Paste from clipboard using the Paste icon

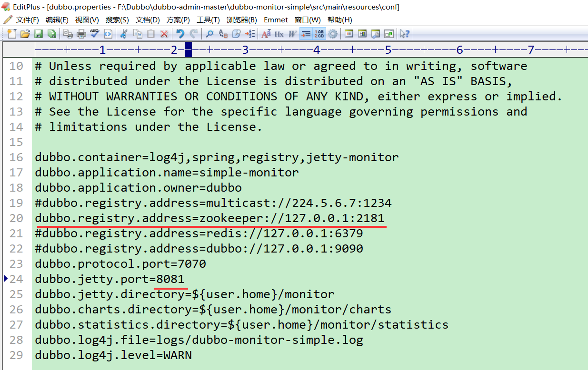click(x=151, y=34)
